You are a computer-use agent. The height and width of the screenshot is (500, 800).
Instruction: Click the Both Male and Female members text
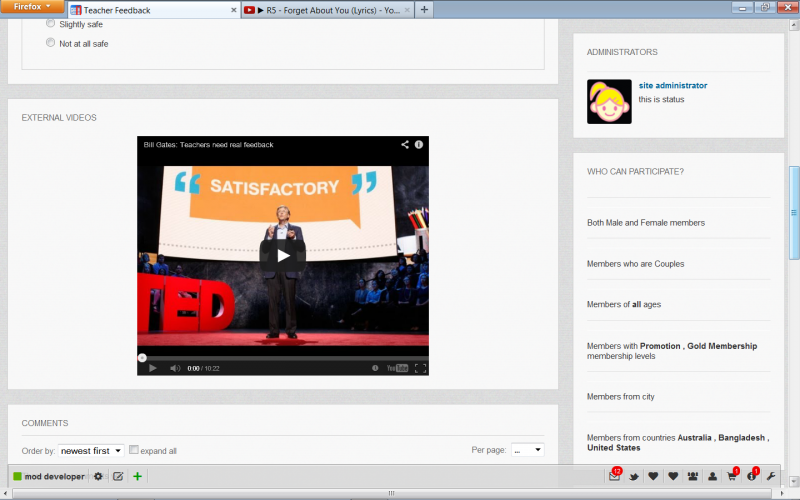[646, 223]
